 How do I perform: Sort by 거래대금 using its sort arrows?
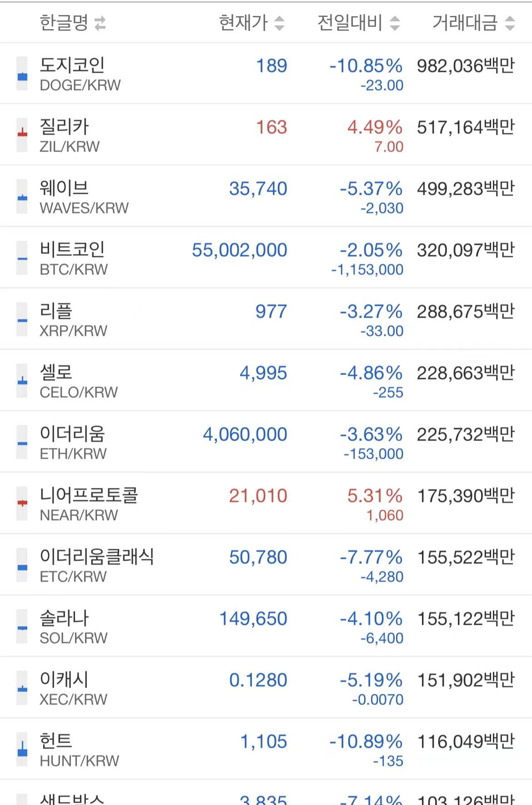(x=510, y=23)
